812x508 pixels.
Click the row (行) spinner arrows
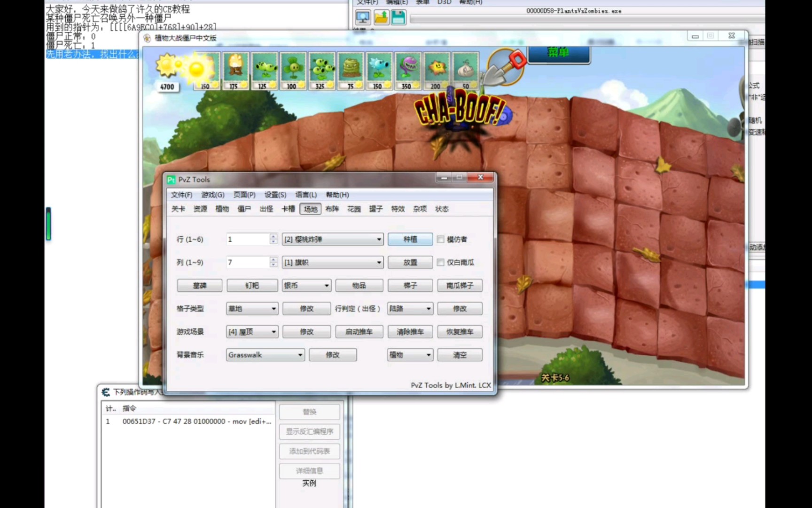(x=273, y=239)
